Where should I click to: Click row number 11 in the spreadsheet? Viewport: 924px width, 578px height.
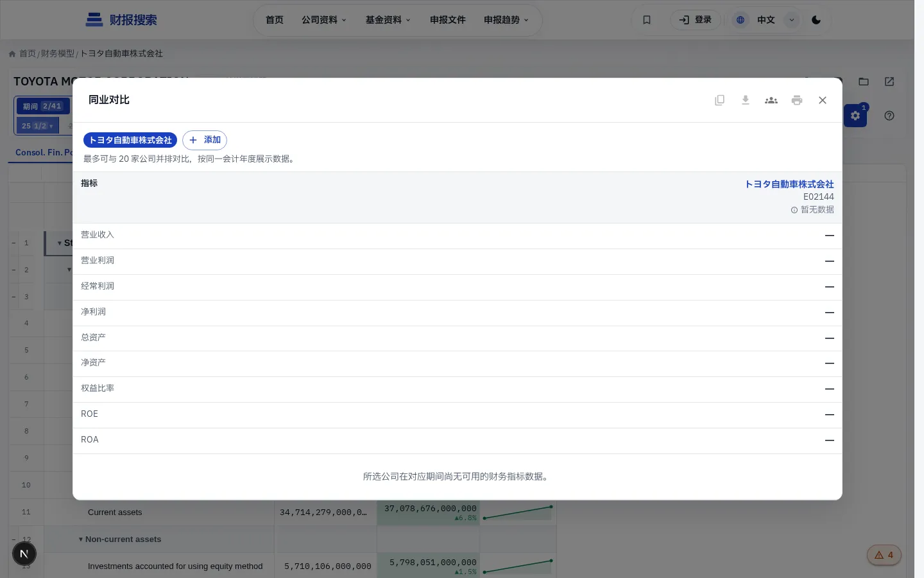26,512
